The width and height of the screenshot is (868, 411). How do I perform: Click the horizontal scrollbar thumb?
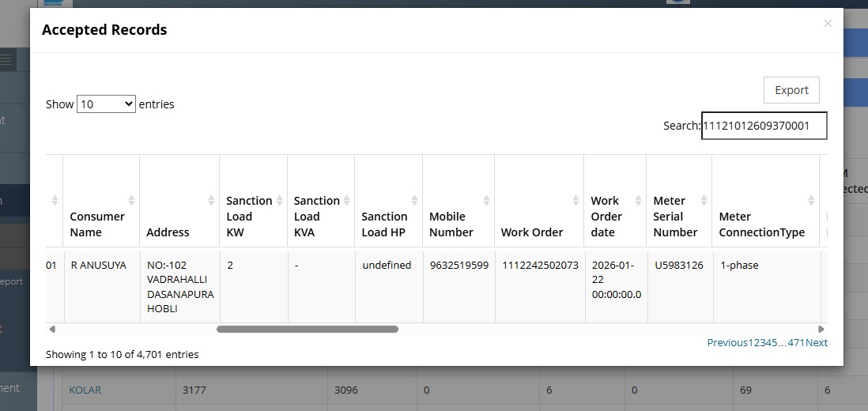coord(308,329)
